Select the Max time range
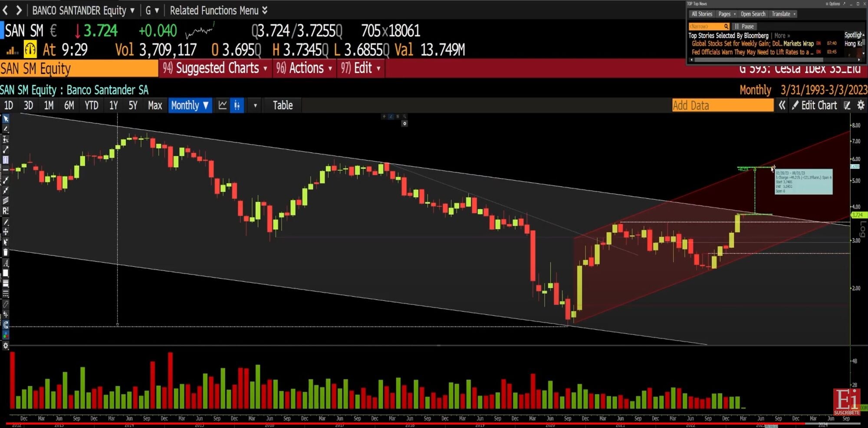 click(x=155, y=105)
